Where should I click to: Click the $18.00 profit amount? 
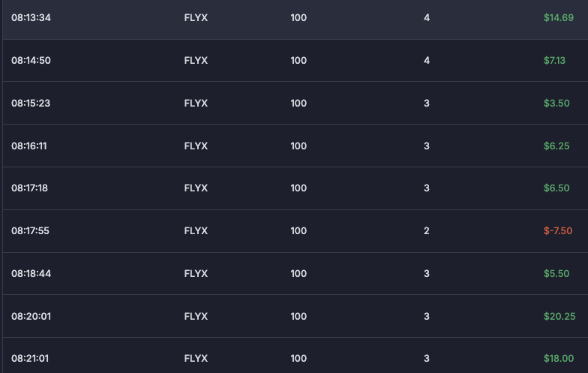(559, 358)
